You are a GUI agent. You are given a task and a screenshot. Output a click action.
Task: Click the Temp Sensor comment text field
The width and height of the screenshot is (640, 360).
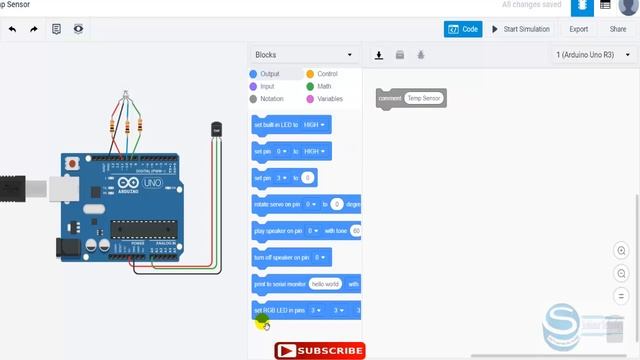424,98
